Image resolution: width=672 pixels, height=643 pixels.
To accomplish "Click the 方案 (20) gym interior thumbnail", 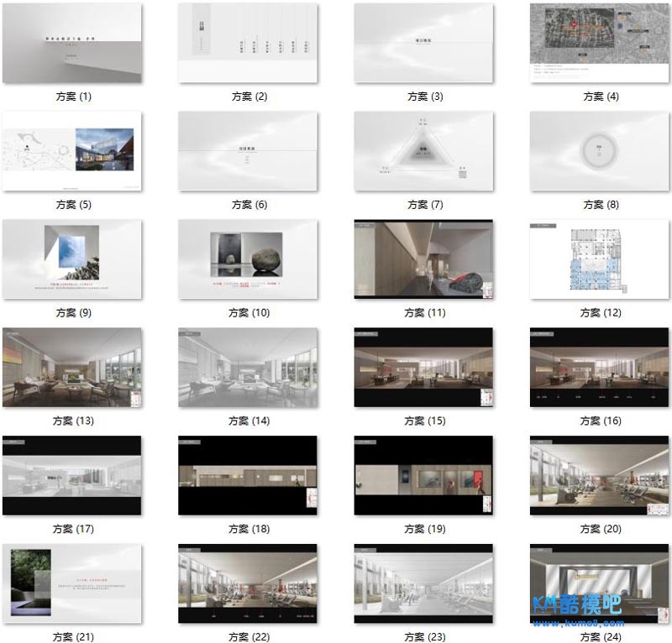I will pos(600,476).
